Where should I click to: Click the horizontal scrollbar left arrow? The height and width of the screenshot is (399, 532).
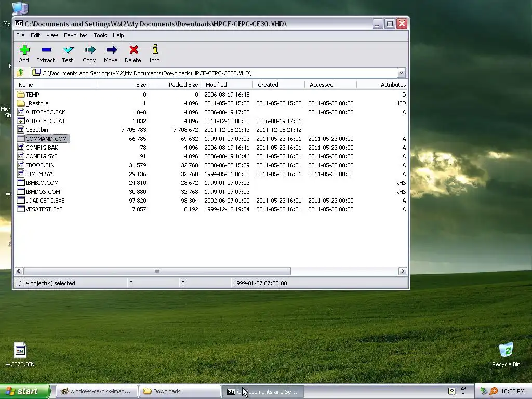(19, 271)
